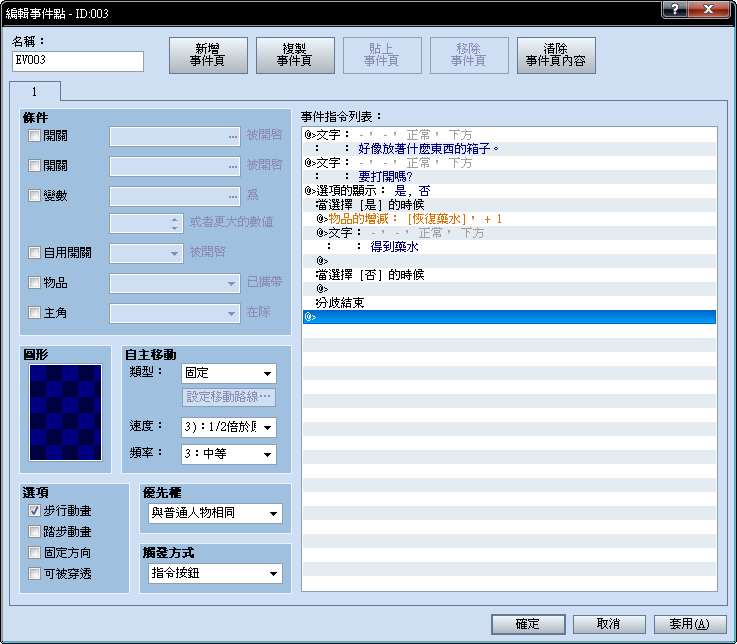Image resolution: width=737 pixels, height=644 pixels.
Task: Click the help question mark icon
Action: click(x=675, y=9)
